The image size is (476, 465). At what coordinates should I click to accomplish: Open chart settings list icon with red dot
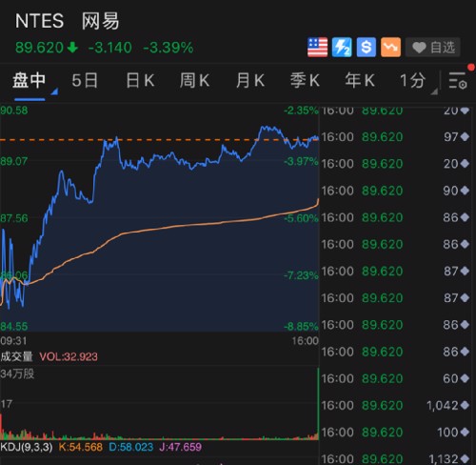[458, 80]
